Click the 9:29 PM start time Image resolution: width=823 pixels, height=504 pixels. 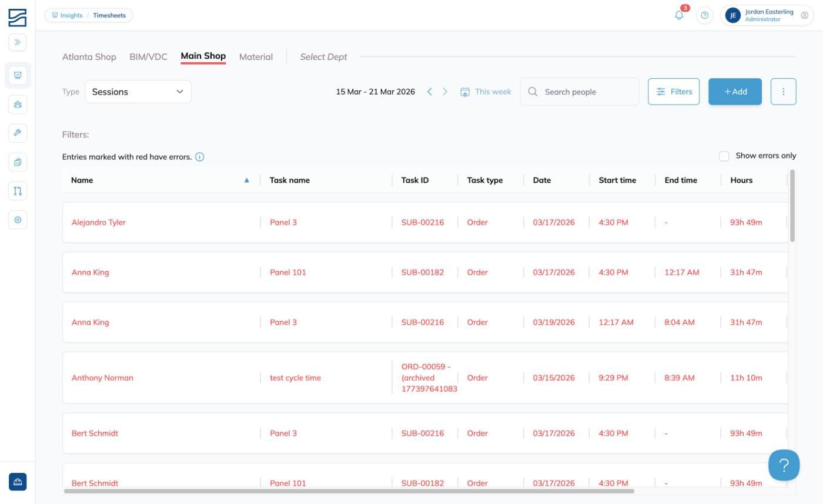coord(614,378)
